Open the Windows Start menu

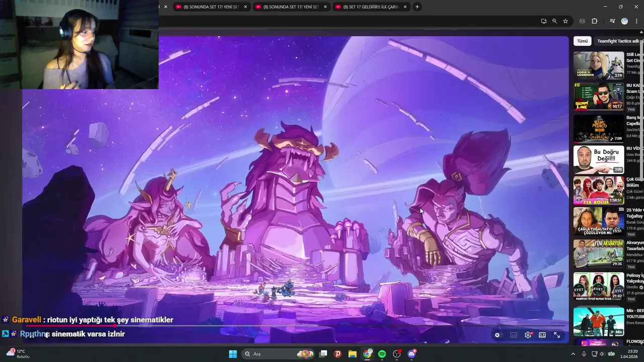pos(233,354)
